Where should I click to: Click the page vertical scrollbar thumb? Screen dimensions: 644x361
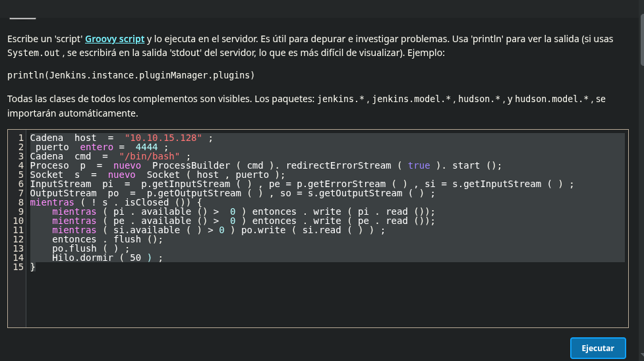641,40
